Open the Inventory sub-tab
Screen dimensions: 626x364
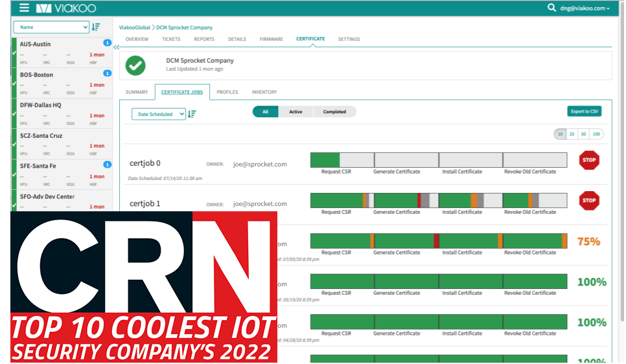pos(264,92)
